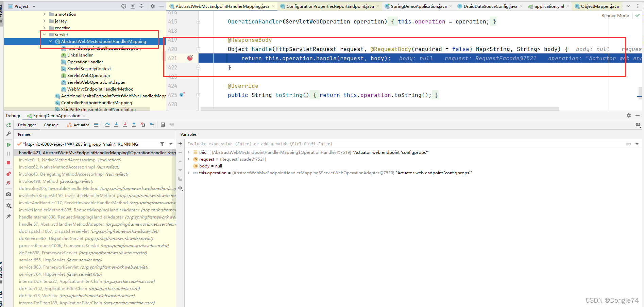The width and height of the screenshot is (644, 307).
Task: Hide the Project tool window
Action: pyautogui.click(x=162, y=6)
